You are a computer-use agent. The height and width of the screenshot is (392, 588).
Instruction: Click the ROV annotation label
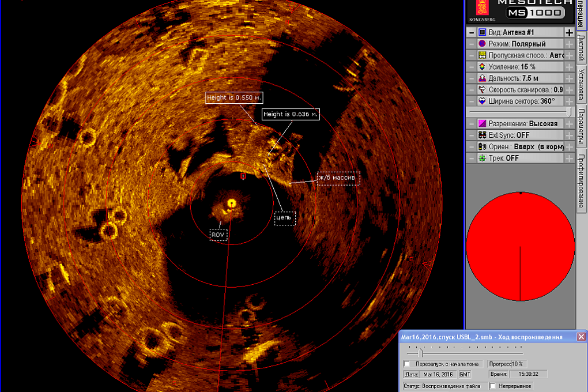218,235
